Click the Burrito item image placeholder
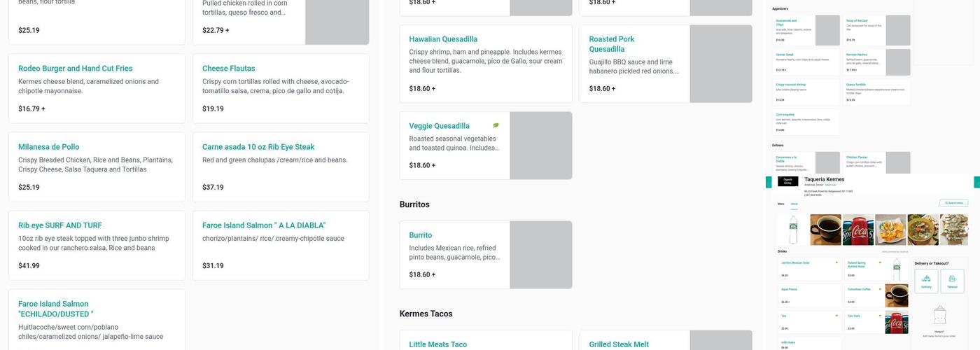The image size is (980, 350). (x=540, y=255)
